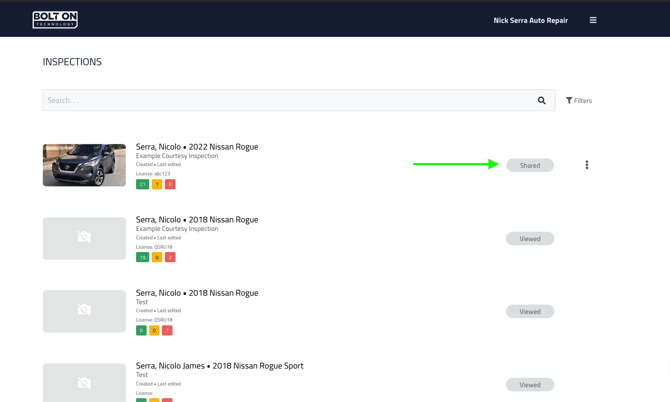The width and height of the screenshot is (670, 402).
Task: Click the search magnifier icon
Action: click(542, 100)
